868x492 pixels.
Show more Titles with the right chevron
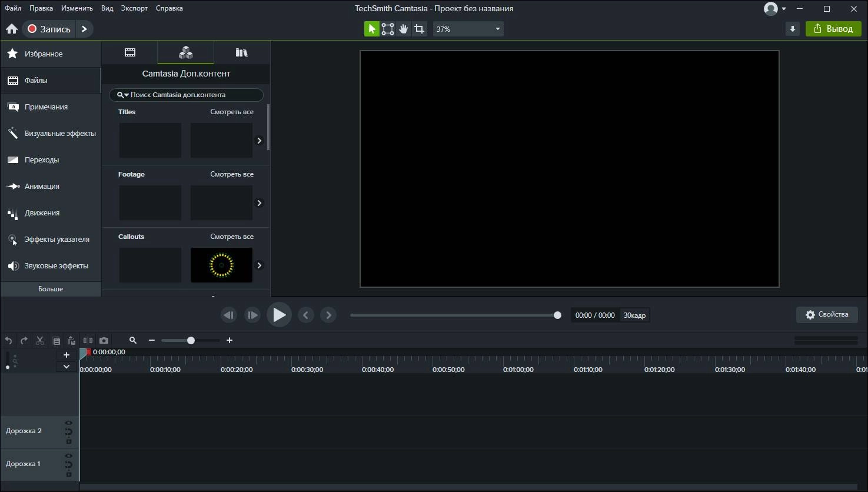click(x=259, y=141)
